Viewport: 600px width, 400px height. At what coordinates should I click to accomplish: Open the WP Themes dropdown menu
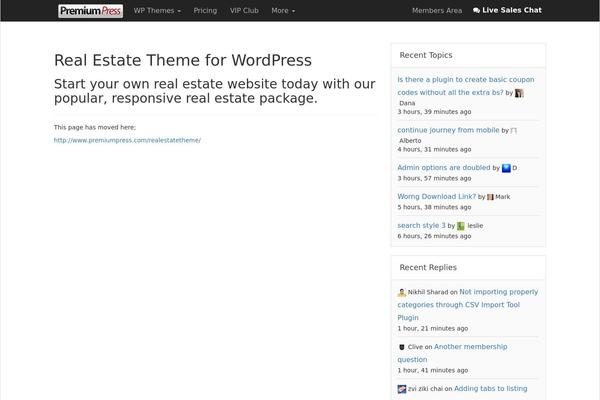click(157, 11)
